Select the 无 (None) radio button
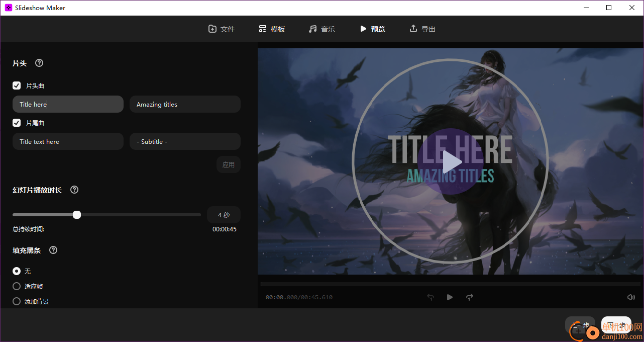644x342 pixels. [x=17, y=271]
